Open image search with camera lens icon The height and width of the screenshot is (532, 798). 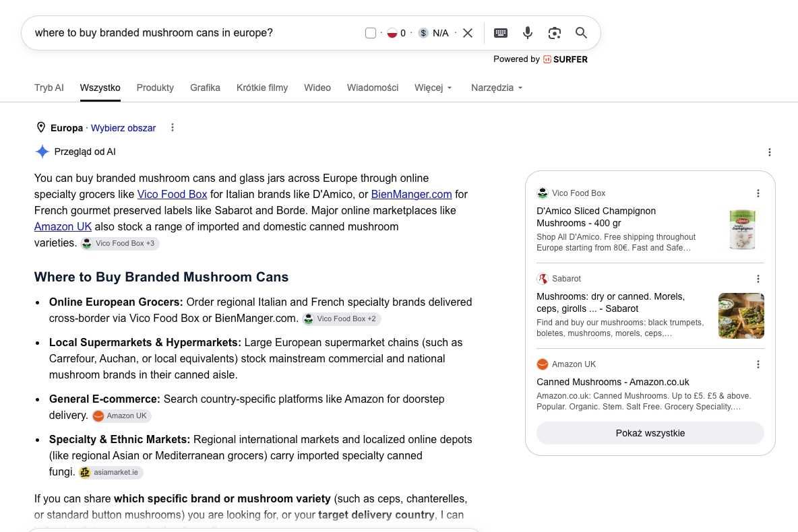pyautogui.click(x=554, y=33)
